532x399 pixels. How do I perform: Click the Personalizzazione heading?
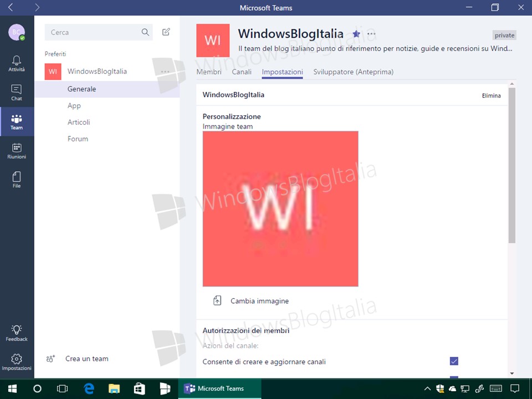click(x=232, y=116)
